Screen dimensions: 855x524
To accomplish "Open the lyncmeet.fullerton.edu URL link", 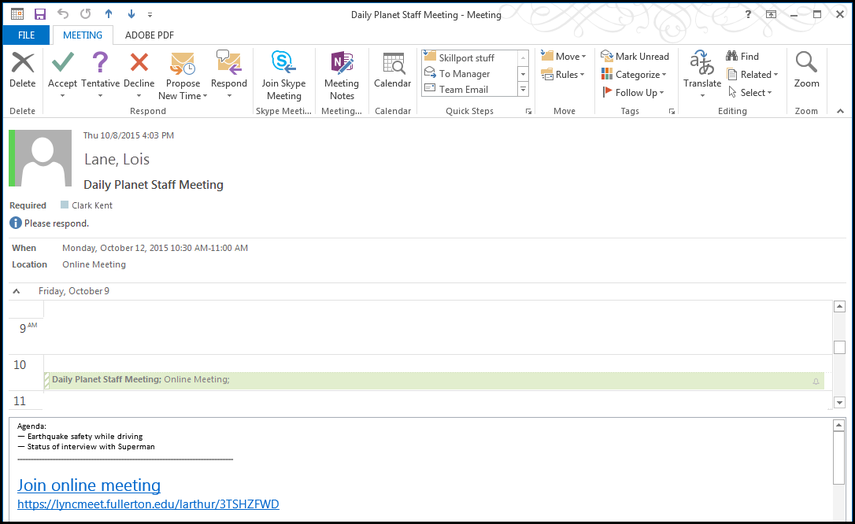I will click(x=148, y=504).
